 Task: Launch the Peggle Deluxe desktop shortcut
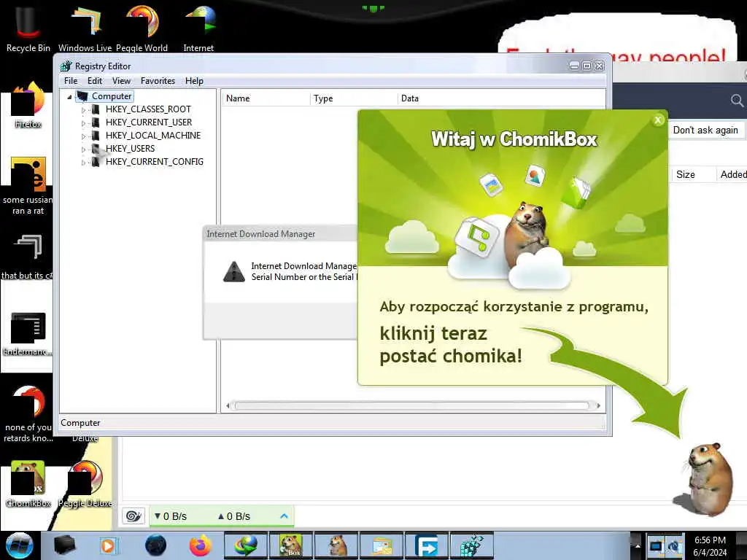[85, 483]
